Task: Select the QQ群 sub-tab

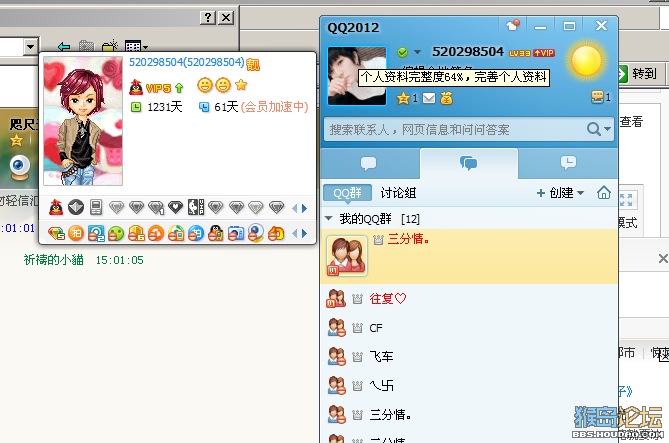Action: coord(347,193)
